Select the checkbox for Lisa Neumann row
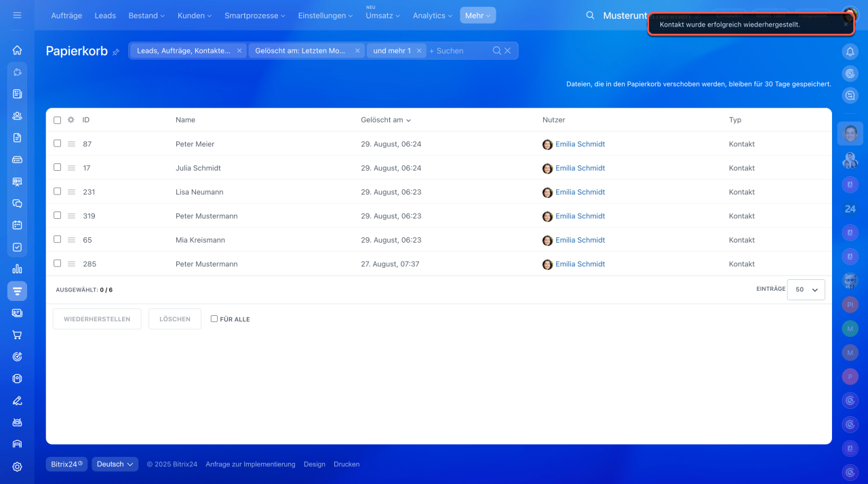This screenshot has width=868, height=484. click(57, 191)
